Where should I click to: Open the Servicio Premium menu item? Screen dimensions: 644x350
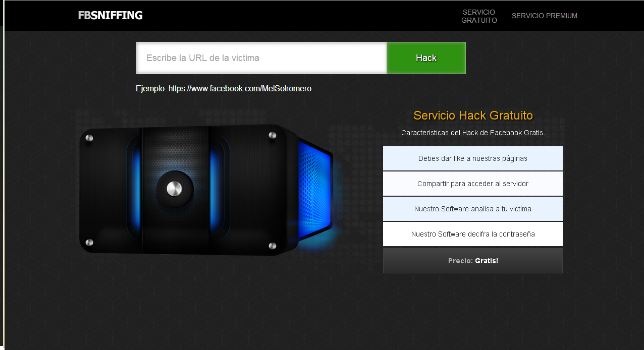(544, 16)
